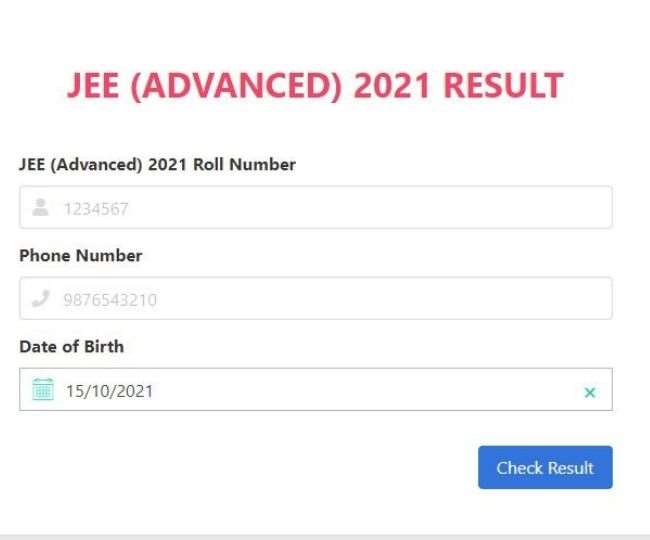
Task: Focus the Phone Number input field
Action: (x=316, y=298)
